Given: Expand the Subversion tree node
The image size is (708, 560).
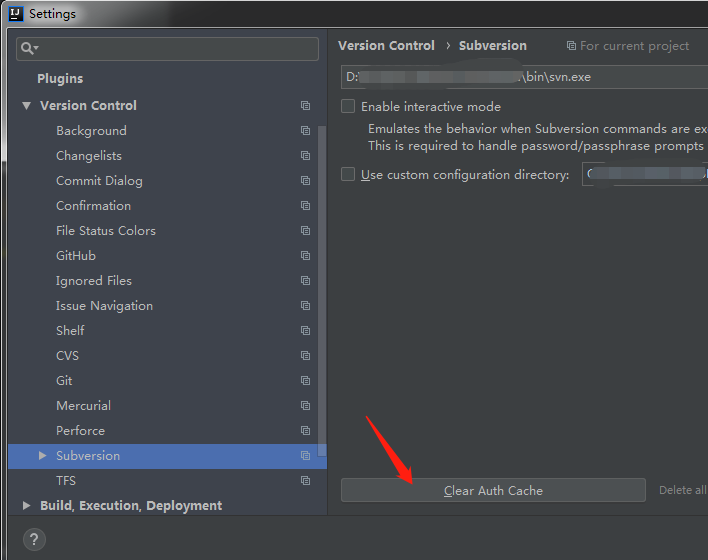Looking at the screenshot, I should (x=42, y=456).
